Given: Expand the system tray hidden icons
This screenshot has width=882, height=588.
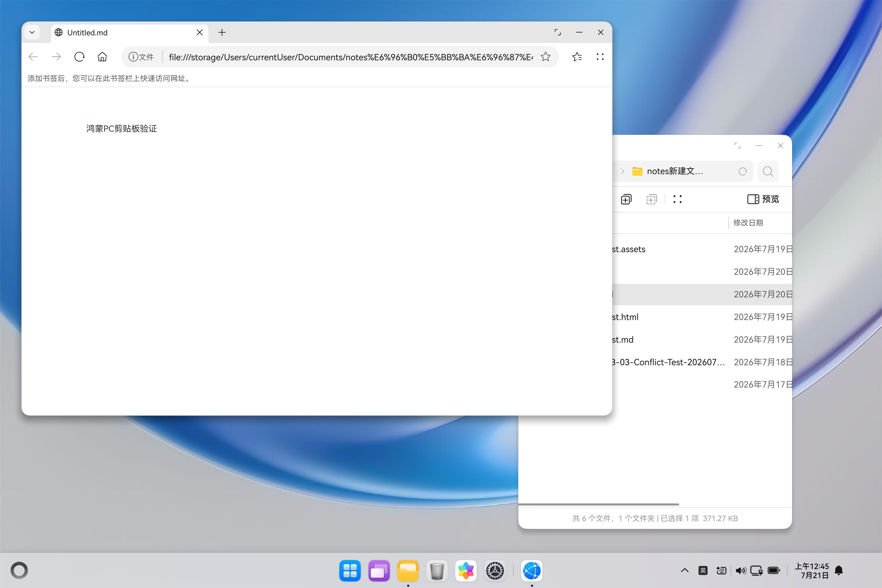Looking at the screenshot, I should coord(685,571).
